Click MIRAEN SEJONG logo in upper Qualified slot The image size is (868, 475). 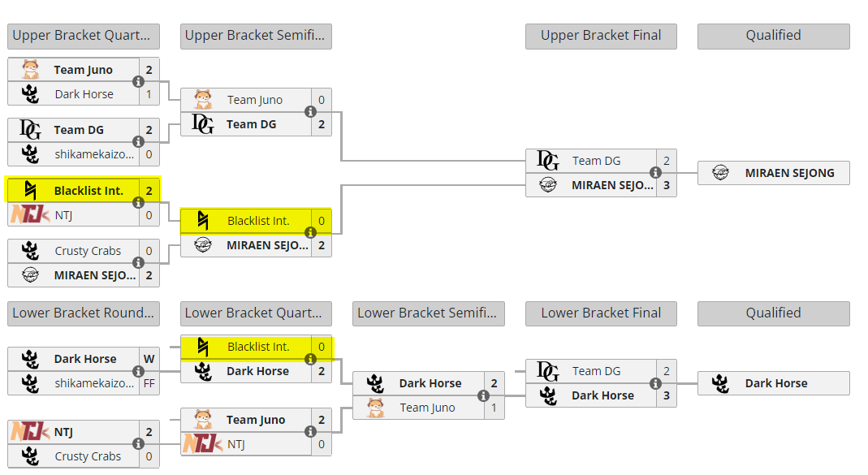tap(719, 173)
